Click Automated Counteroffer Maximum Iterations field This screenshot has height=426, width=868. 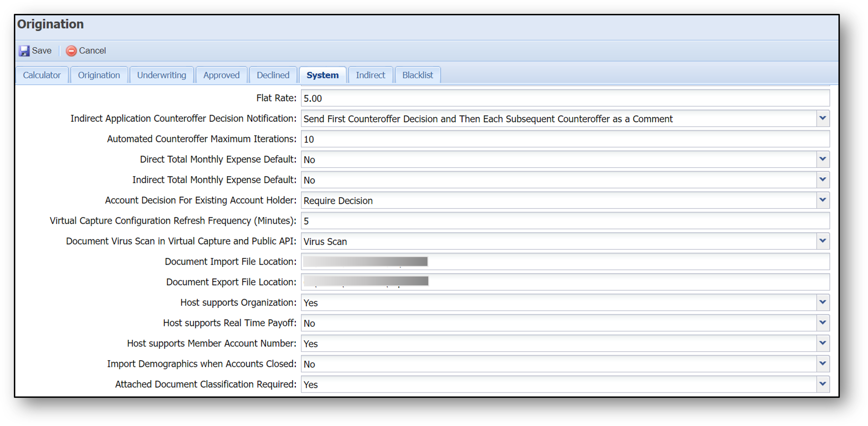565,139
